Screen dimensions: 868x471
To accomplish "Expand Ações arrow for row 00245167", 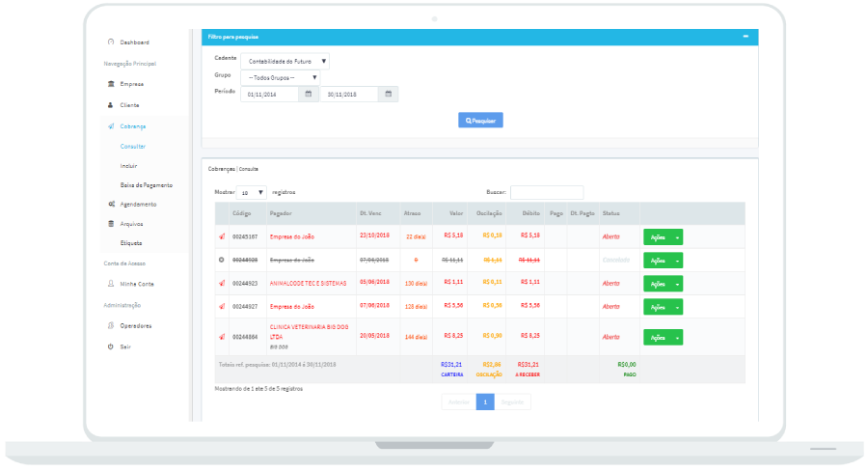I will point(678,237).
